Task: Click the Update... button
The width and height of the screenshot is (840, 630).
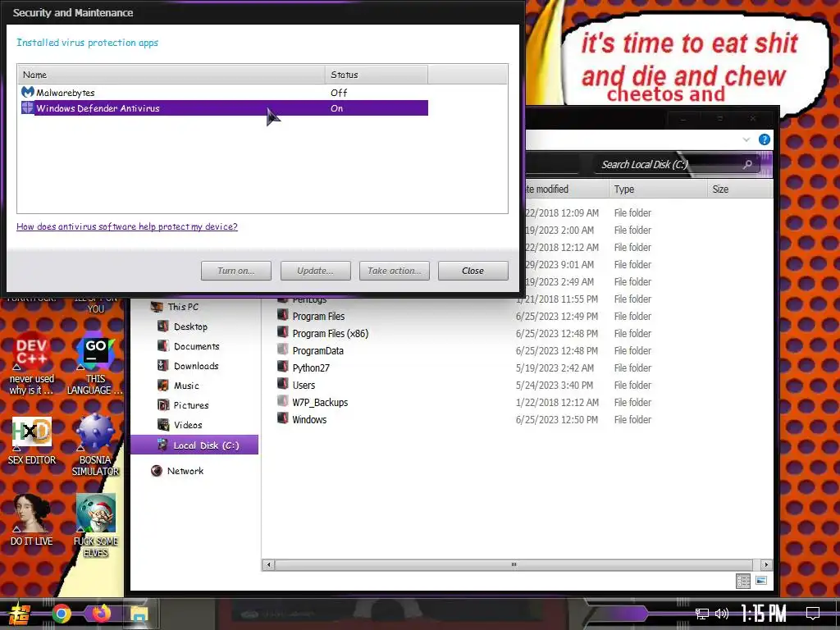Action: [x=316, y=271]
